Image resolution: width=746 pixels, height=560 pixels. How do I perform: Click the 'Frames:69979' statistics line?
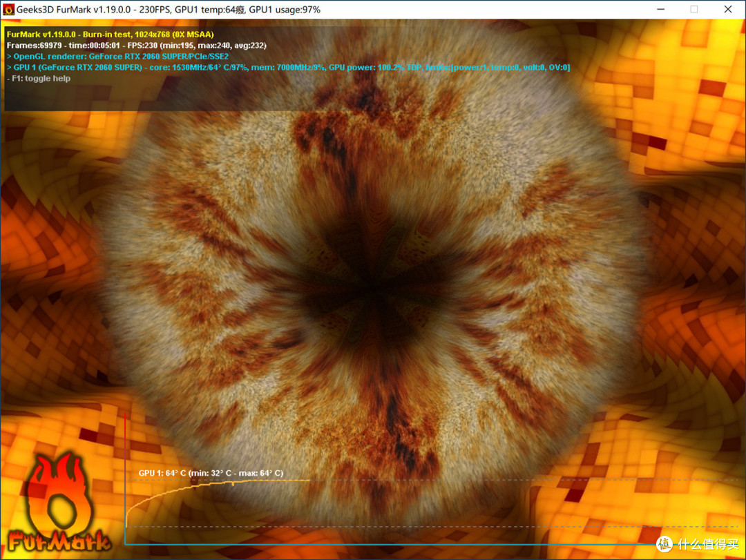(137, 46)
